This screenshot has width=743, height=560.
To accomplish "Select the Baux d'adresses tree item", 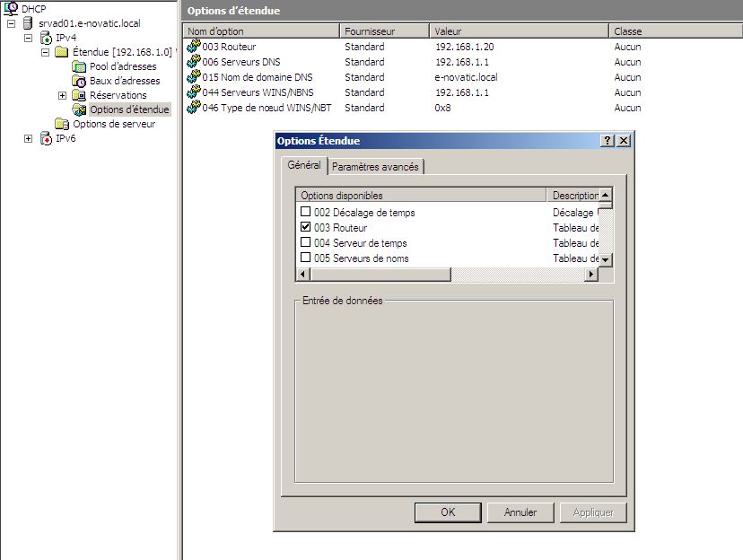I will click(125, 81).
